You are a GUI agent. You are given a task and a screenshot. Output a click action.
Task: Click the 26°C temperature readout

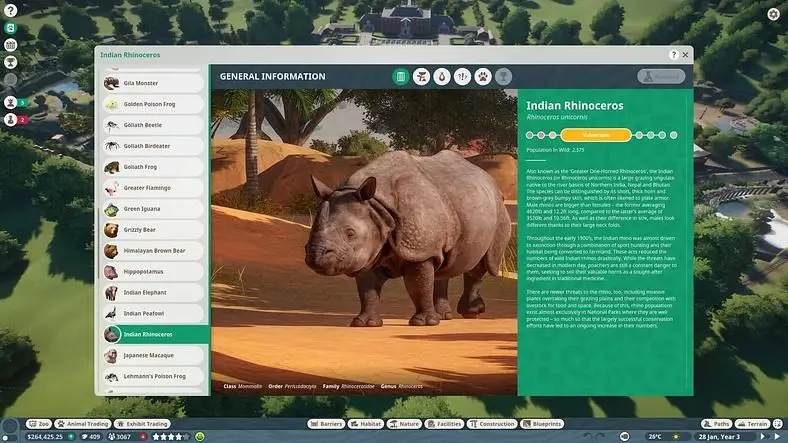point(655,436)
